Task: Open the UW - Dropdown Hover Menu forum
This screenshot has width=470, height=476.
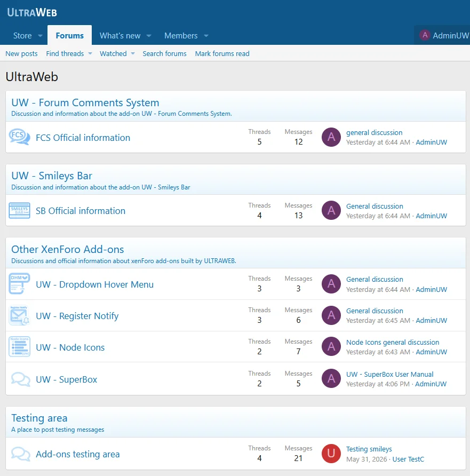Action: [94, 284]
